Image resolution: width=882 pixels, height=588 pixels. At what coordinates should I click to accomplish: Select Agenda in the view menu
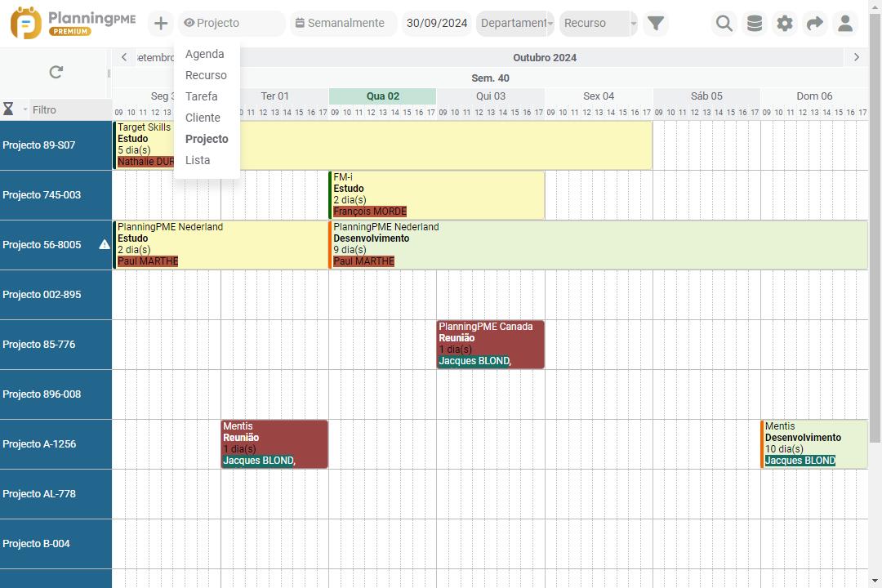click(205, 54)
